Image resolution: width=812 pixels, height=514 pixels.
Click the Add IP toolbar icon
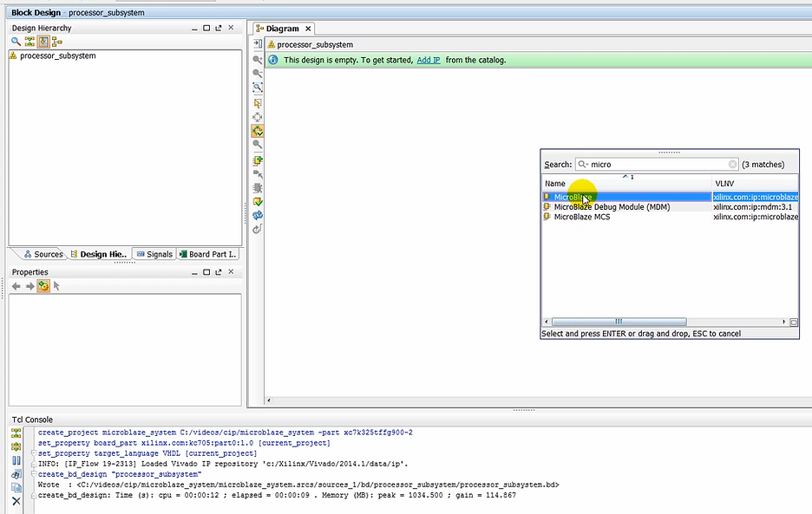pos(258,159)
